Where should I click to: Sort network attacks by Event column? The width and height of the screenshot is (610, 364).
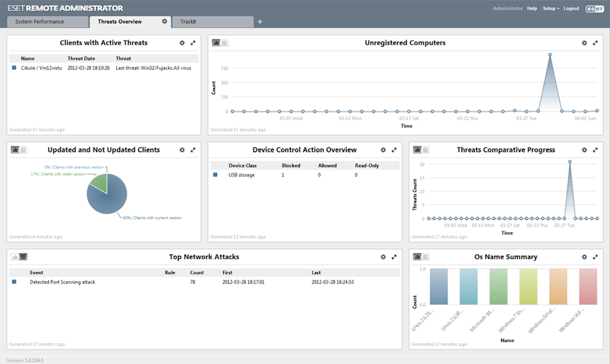click(36, 273)
